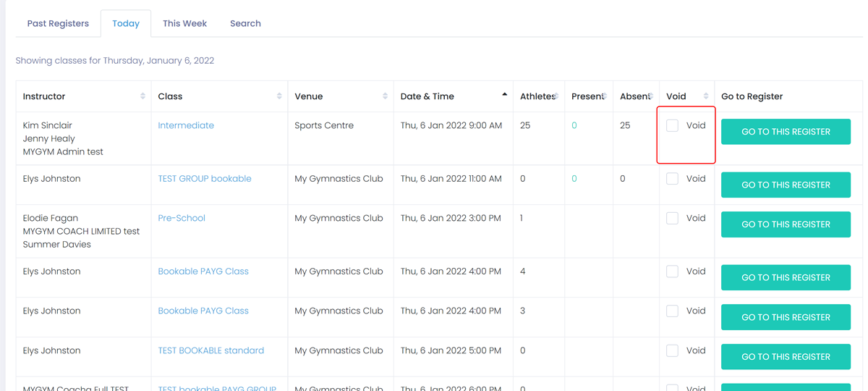The image size is (868, 391).
Task: Sort table by Class column arrows
Action: click(279, 96)
